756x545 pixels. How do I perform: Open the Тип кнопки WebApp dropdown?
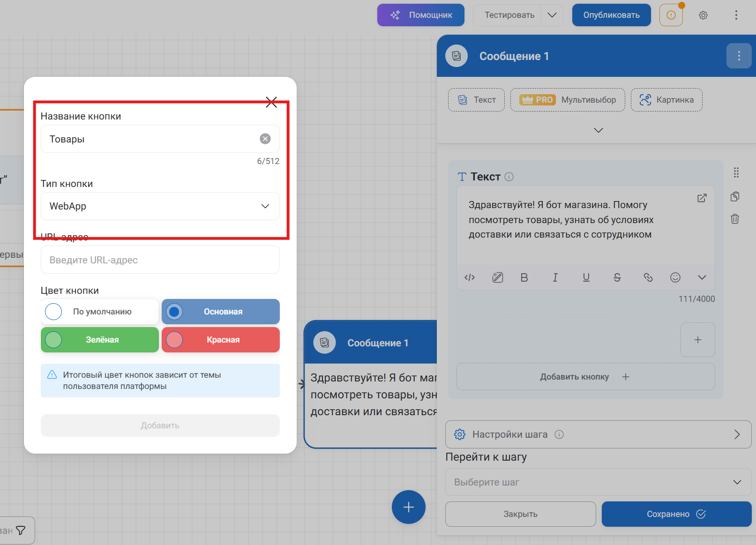pos(160,206)
